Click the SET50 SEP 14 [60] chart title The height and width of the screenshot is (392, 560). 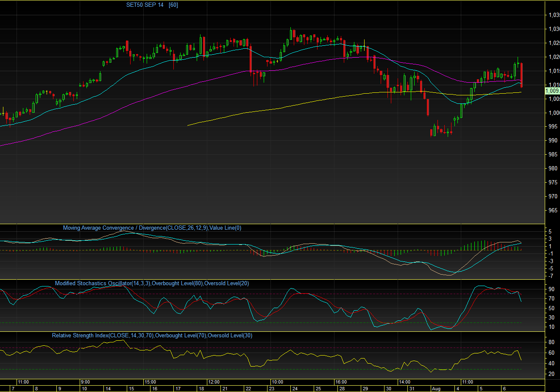(152, 5)
